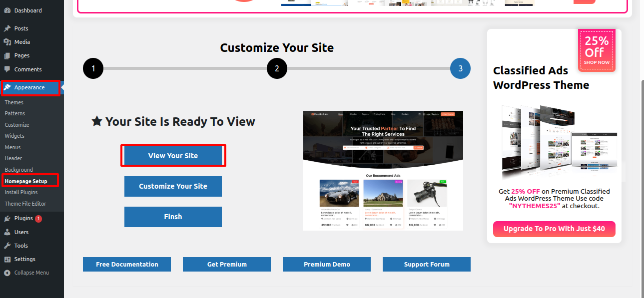Select step 3 in the progress bar
644x298 pixels.
click(460, 68)
